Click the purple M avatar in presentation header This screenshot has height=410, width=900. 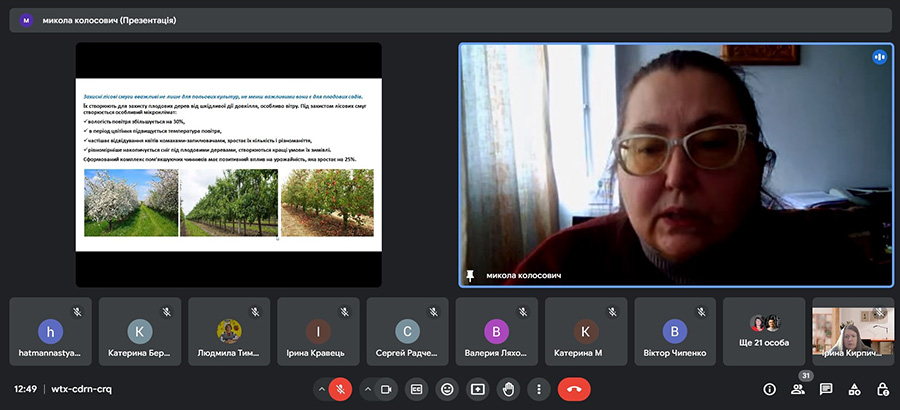(x=26, y=20)
